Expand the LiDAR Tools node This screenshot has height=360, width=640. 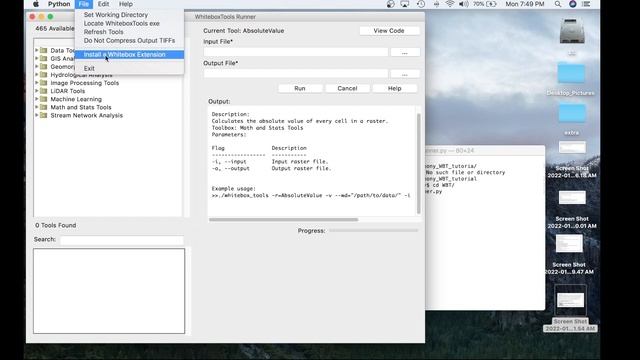[x=37, y=91]
